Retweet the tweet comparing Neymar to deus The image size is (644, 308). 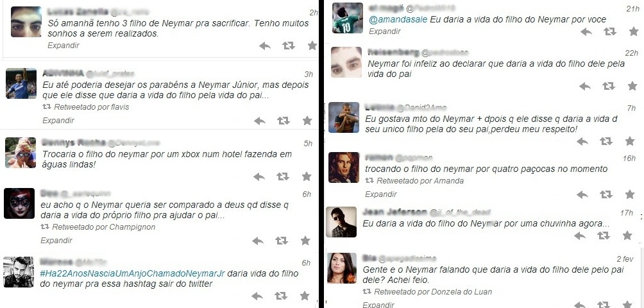[282, 241]
